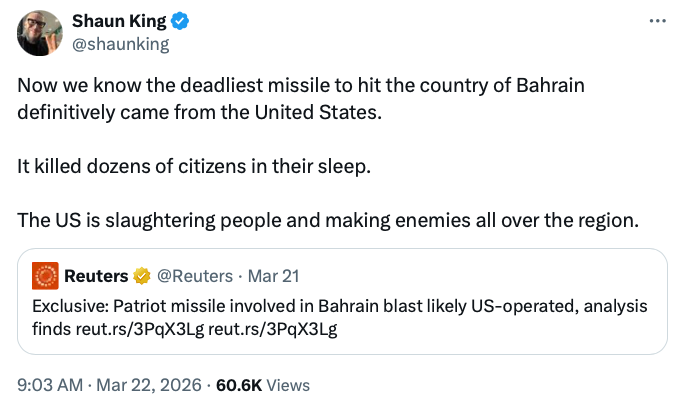Open the three-dot More options menu

point(657,21)
